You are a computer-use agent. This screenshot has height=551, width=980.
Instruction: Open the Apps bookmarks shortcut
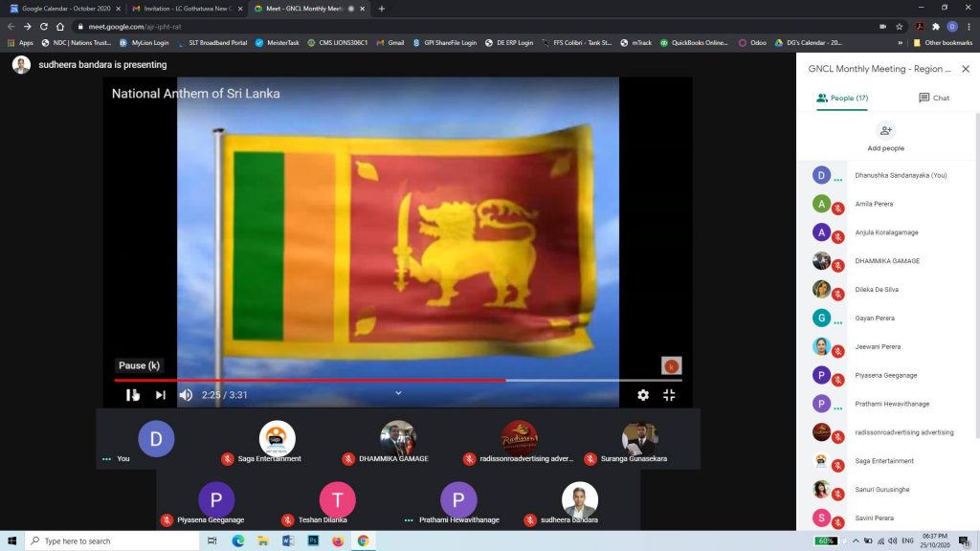point(20,43)
